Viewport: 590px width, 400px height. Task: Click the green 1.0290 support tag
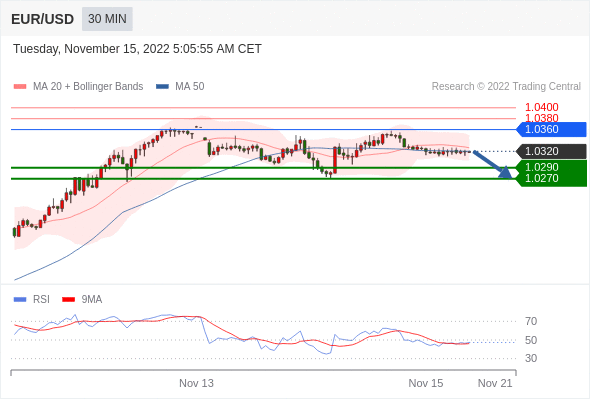click(551, 167)
